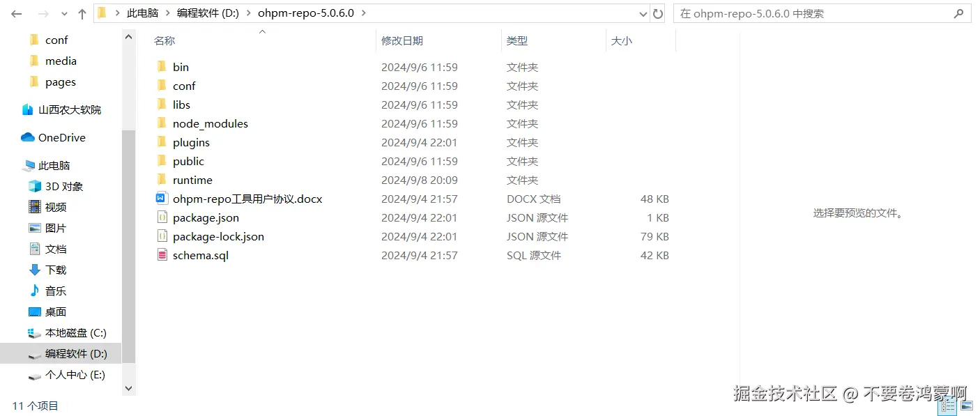This screenshot has width=980, height=416.
Task: Open 山西农大软院 in navigation pane
Action: click(69, 109)
